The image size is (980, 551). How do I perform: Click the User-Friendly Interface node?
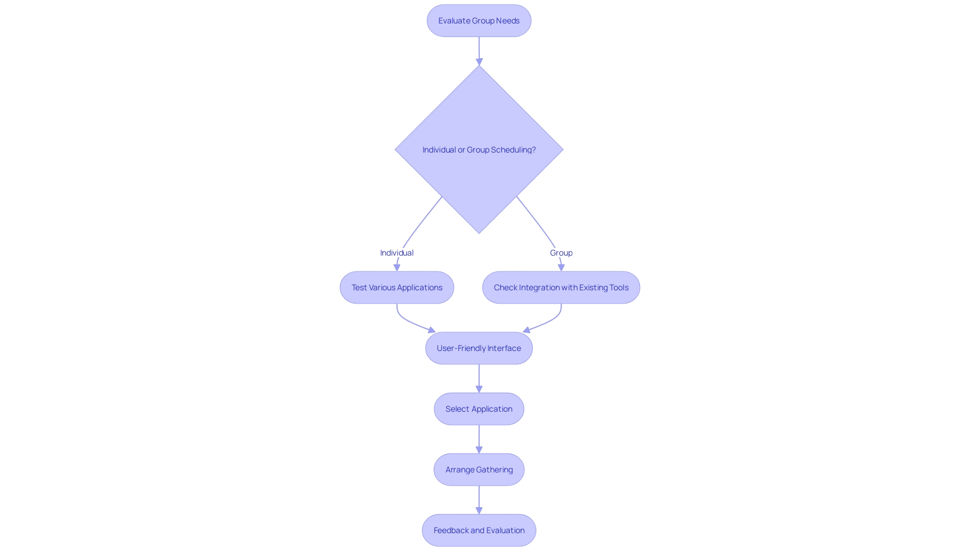point(479,348)
